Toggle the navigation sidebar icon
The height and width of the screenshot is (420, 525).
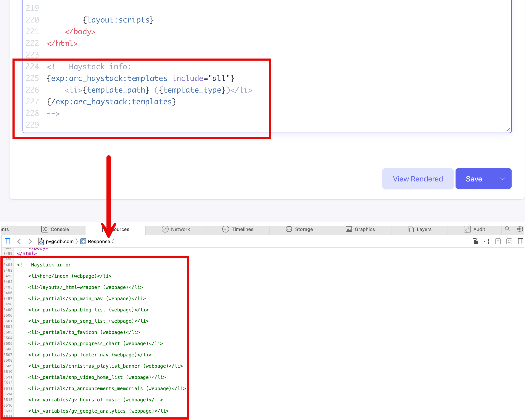click(7, 241)
